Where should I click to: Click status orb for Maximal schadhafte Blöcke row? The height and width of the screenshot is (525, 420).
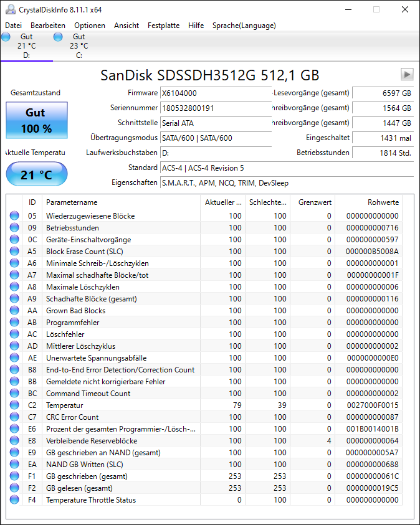(14, 275)
